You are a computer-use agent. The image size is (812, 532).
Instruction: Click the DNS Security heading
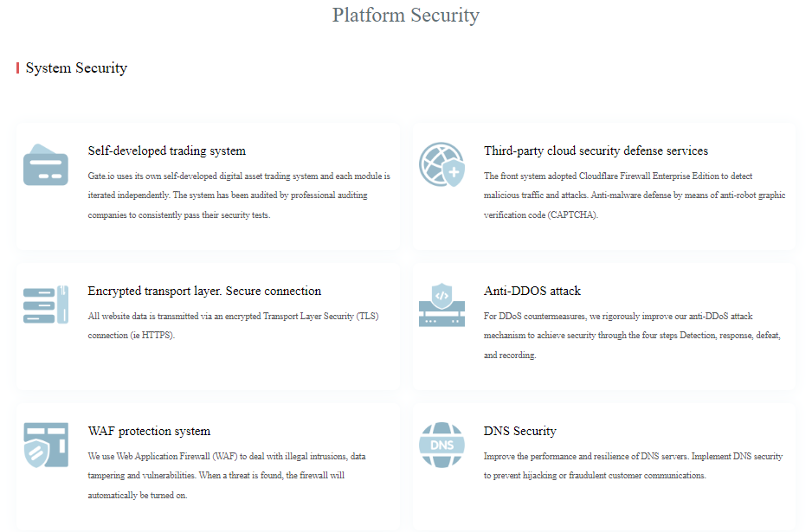(520, 431)
